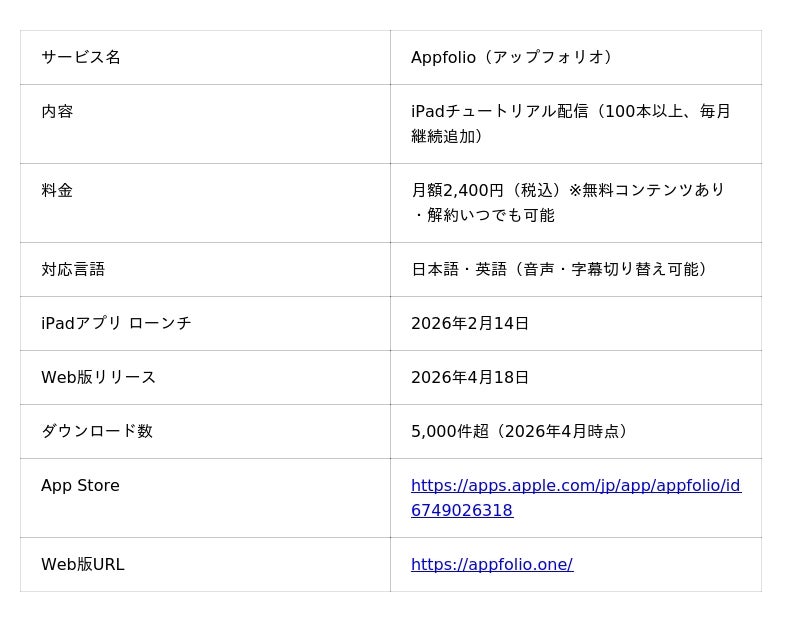Click the 2026年4月18日 release date
This screenshot has width=800, height=622.
tap(470, 378)
